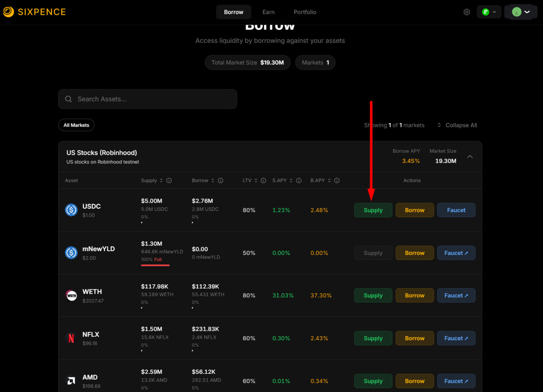Switch to the Borrow tab
Screen dimensions: 543x392
pos(234,12)
